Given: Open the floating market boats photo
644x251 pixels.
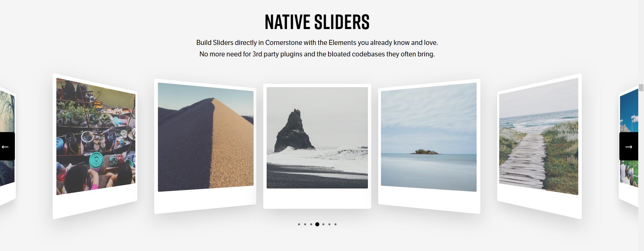Looking at the screenshot, I should pyautogui.click(x=96, y=136).
